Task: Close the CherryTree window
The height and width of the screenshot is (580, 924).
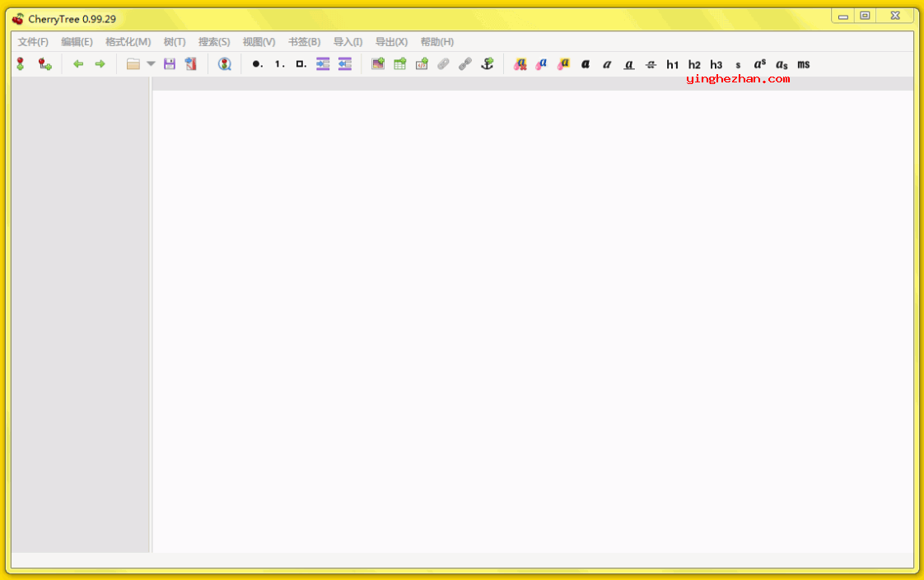Action: click(896, 16)
